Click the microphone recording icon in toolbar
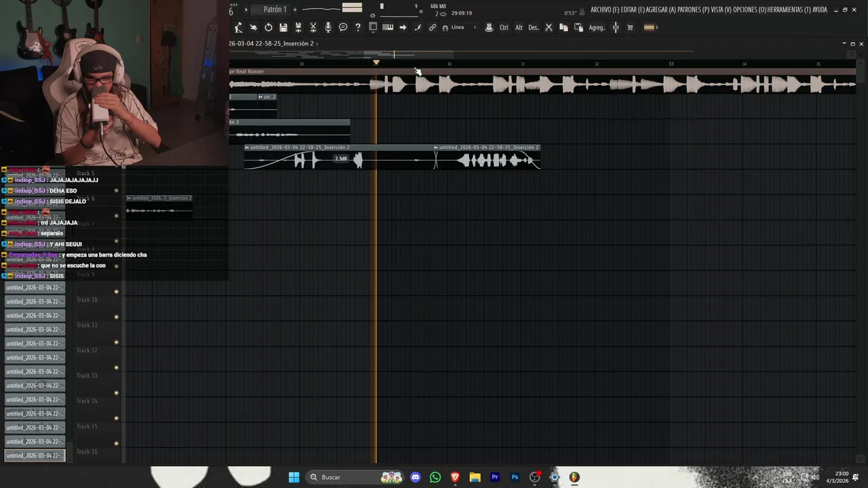The height and width of the screenshot is (488, 868). tap(328, 28)
